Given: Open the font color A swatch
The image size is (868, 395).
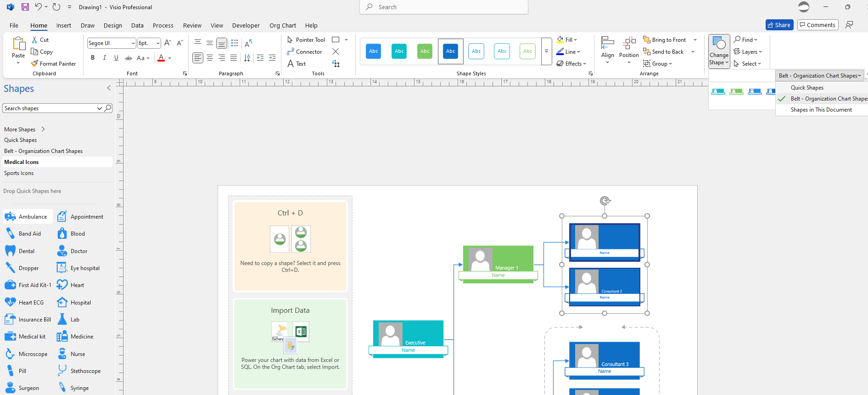Looking at the screenshot, I should point(161,58).
